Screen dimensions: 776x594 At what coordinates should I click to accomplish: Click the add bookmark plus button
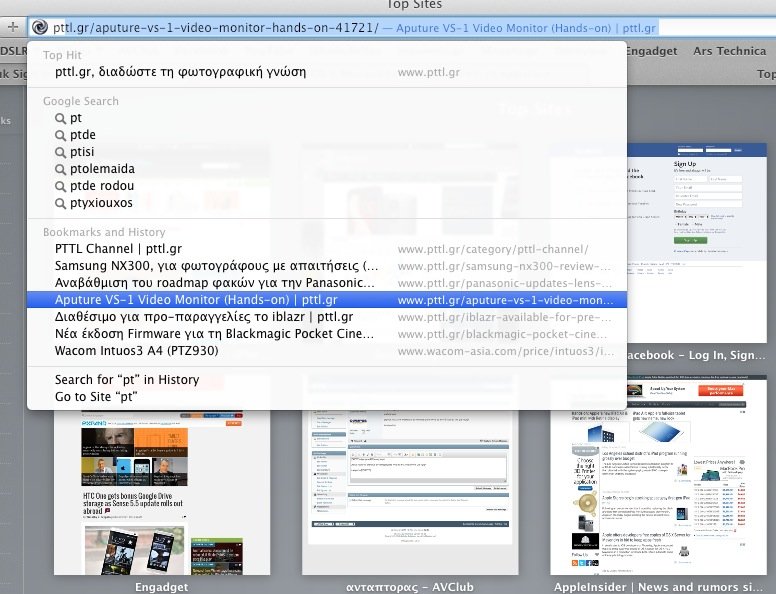12,27
